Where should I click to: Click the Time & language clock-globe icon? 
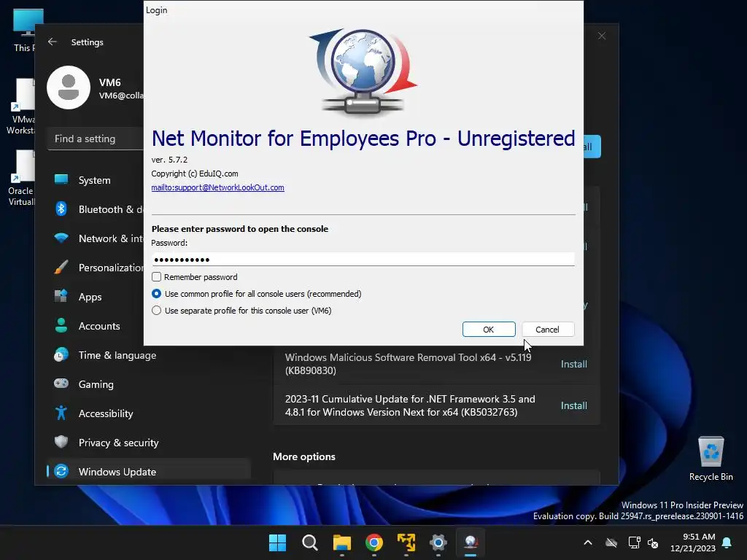click(x=61, y=355)
